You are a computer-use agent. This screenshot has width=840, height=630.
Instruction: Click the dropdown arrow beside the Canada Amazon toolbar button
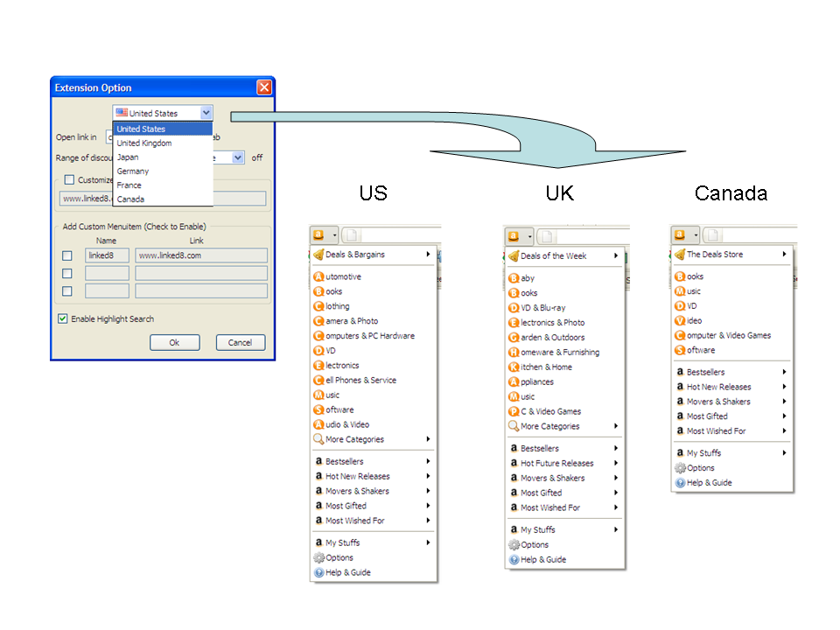point(697,234)
